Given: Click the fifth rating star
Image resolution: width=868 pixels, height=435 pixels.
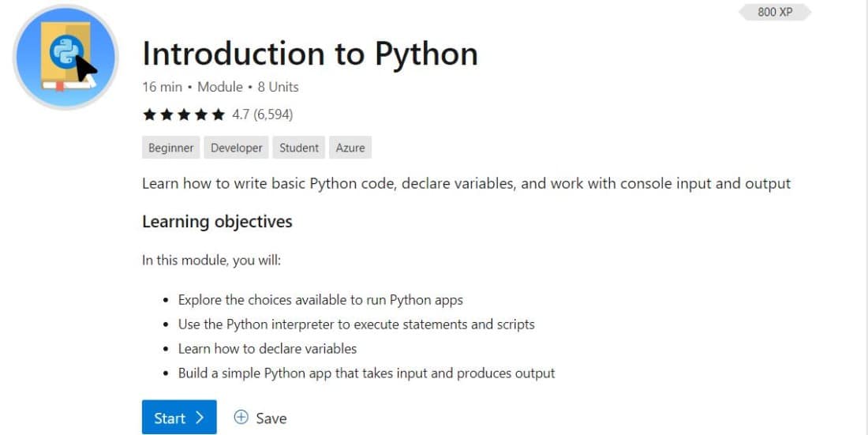Looking at the screenshot, I should pos(219,115).
